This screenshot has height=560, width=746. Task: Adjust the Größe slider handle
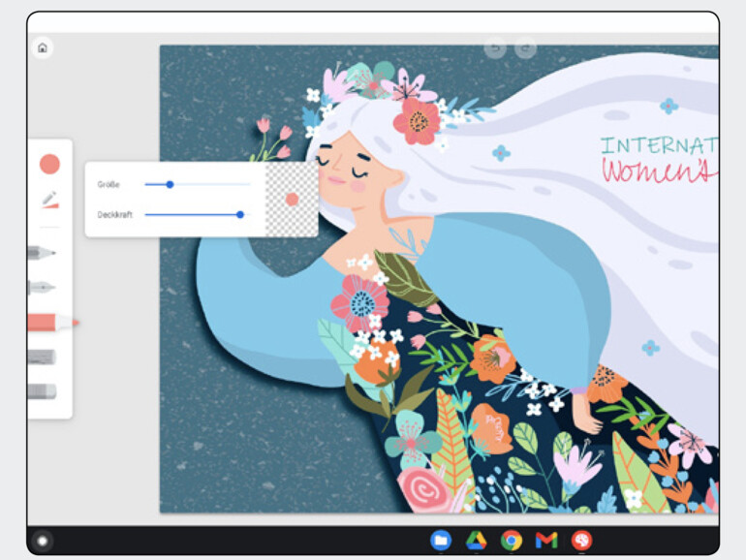click(170, 185)
